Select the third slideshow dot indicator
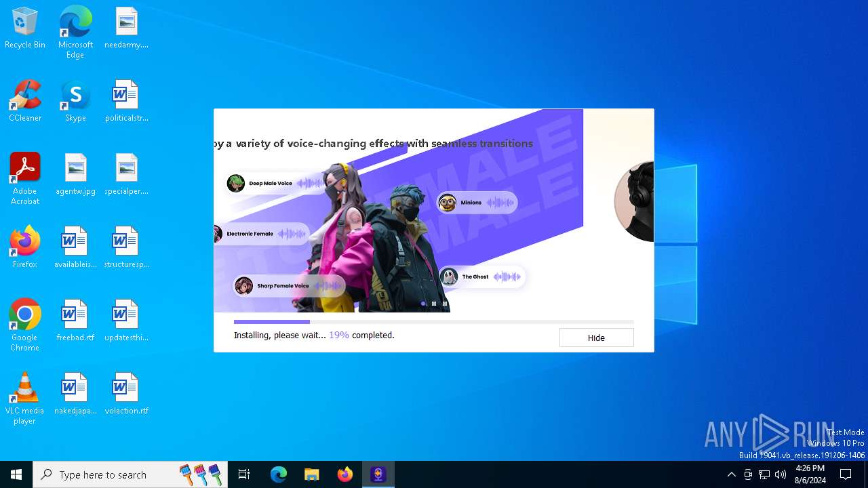 445,304
